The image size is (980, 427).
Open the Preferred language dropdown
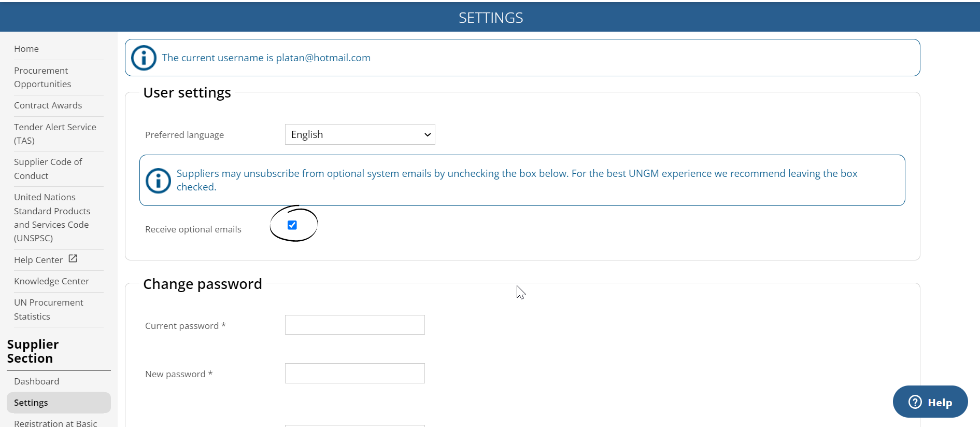(360, 134)
